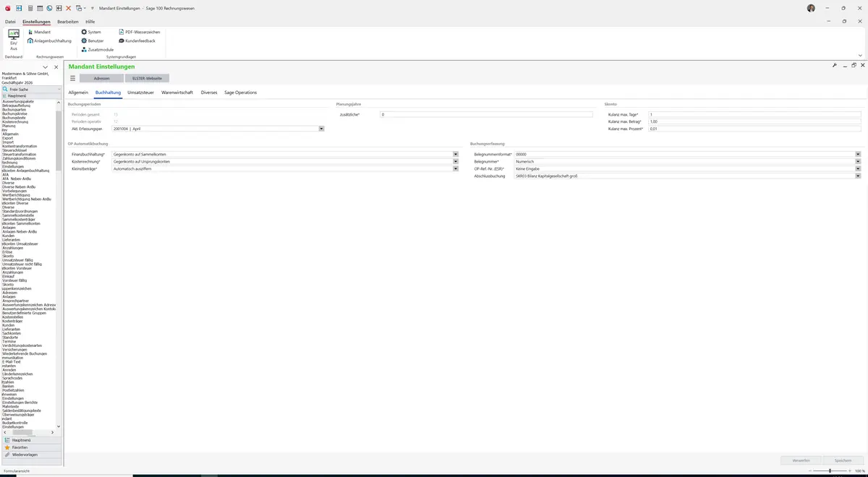Click the first blue arrow icon in quick access toolbar
Image resolution: width=868 pixels, height=477 pixels.
[20, 8]
